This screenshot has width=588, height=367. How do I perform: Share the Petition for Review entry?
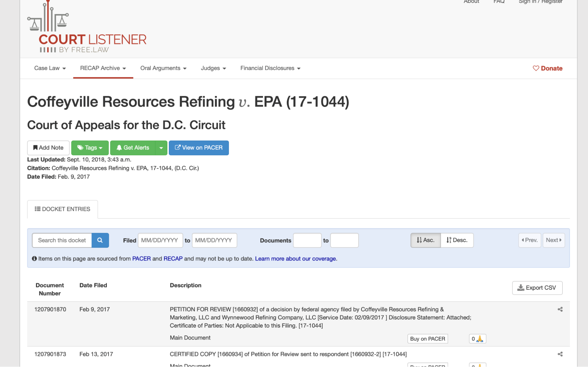[x=560, y=309]
